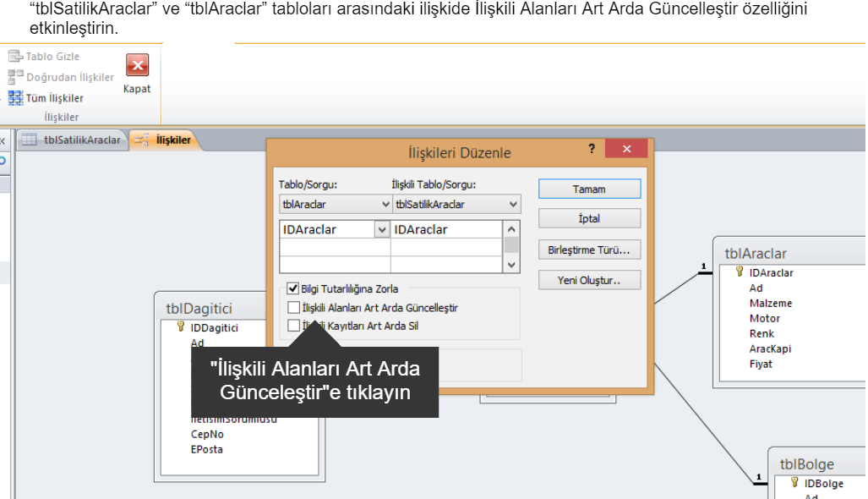Screen dimensions: 868x499
Task: Click the İptal button
Action: click(x=590, y=218)
